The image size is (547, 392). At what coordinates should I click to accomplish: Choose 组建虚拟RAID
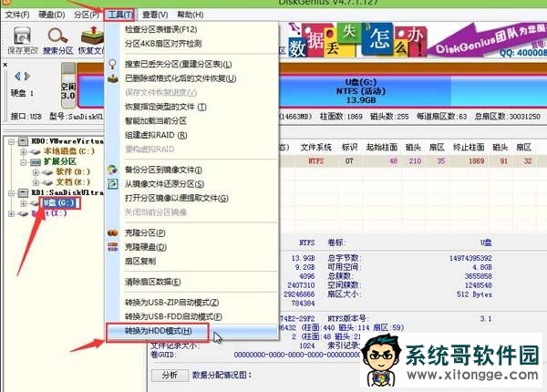coord(156,135)
